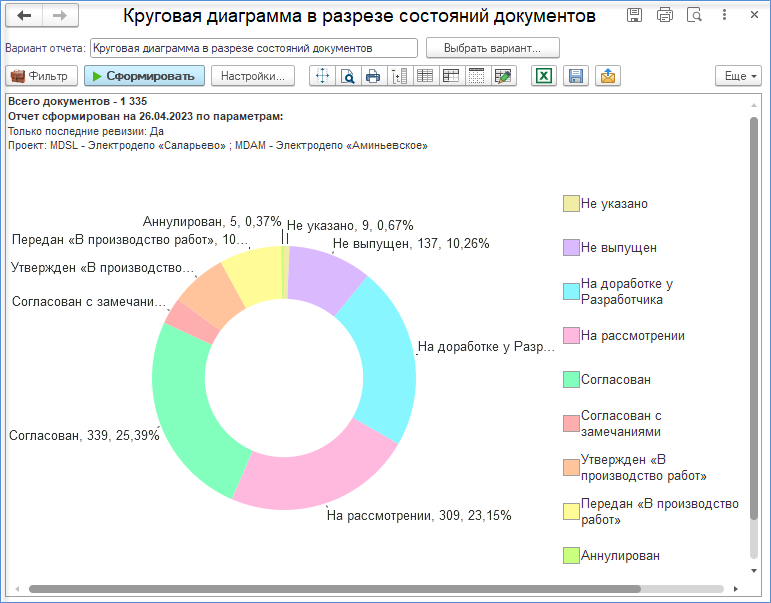
Task: Open the Фильтр filter button
Action: coord(40,76)
